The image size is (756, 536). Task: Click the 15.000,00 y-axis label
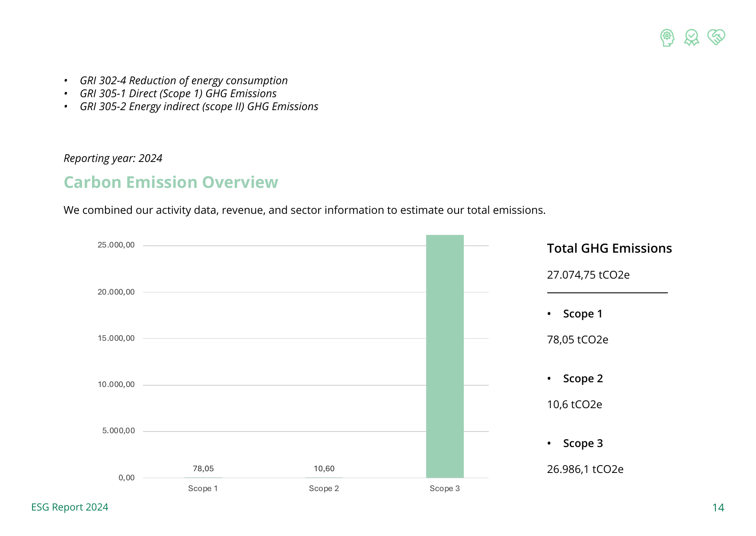point(116,338)
